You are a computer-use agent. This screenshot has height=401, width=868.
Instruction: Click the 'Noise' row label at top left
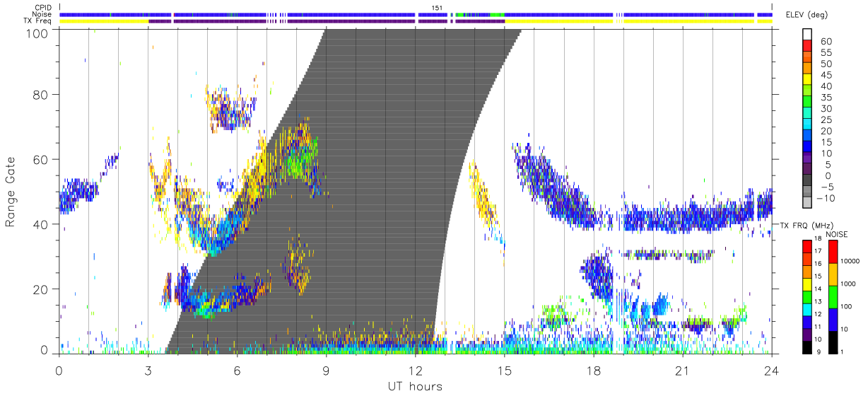[43, 14]
